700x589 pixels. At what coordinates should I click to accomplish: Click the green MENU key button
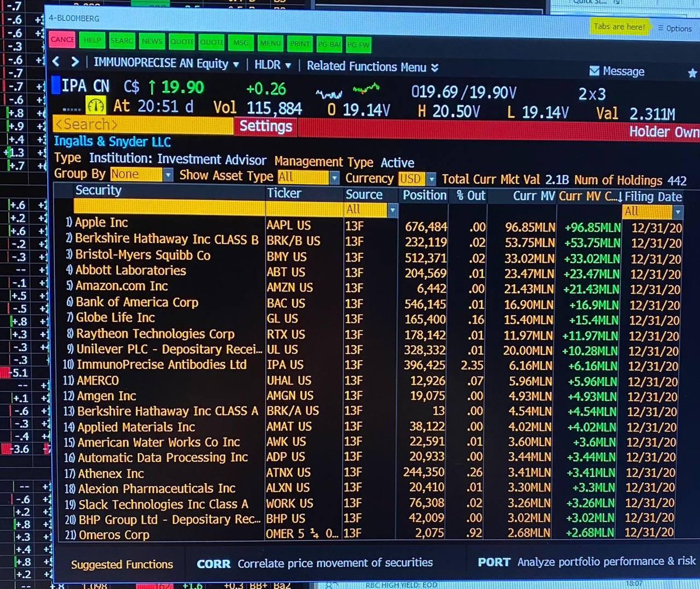(271, 43)
